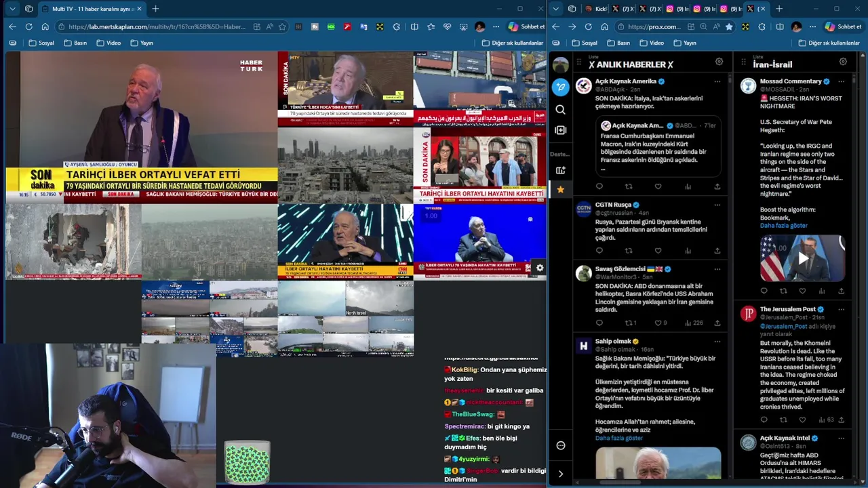868x488 pixels.
Task: Open the Yayın bookmarks folder in right browser
Action: (x=684, y=43)
